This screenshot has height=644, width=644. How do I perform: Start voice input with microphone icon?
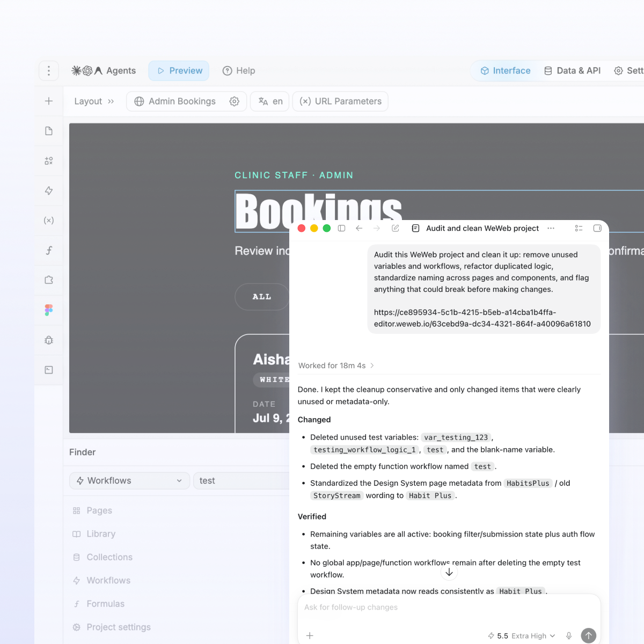tap(569, 635)
